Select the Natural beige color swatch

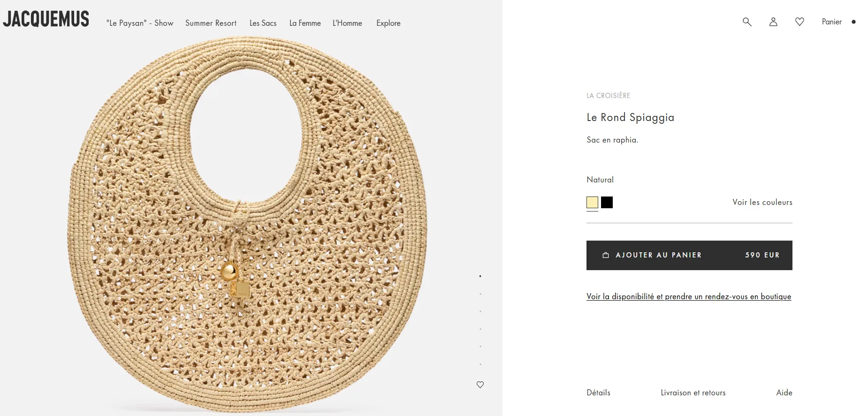592,203
